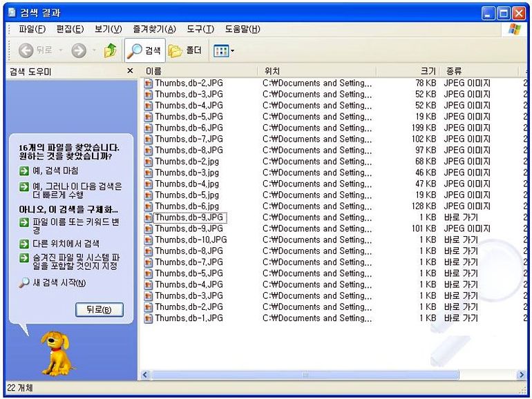This screenshot has height=399, width=532.
Task: Open the Views icon dropdown
Action: click(224, 51)
